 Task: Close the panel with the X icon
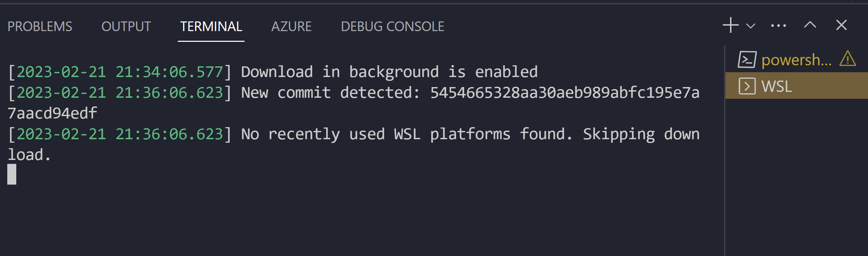point(841,25)
